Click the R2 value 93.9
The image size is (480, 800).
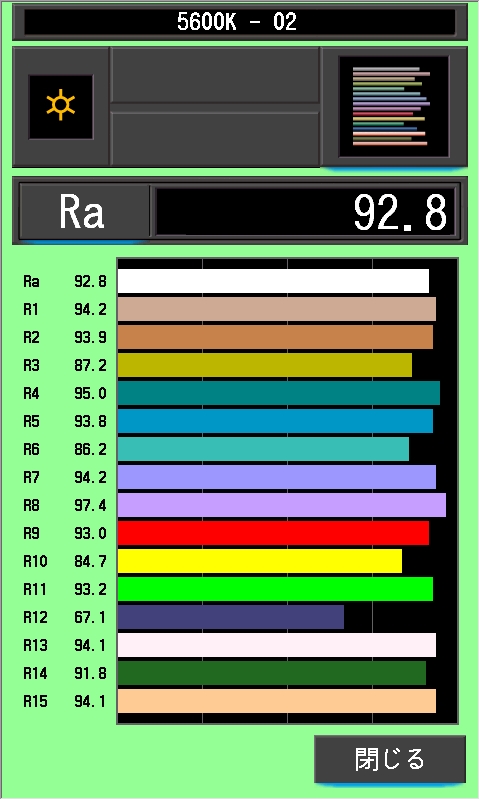coord(91,337)
